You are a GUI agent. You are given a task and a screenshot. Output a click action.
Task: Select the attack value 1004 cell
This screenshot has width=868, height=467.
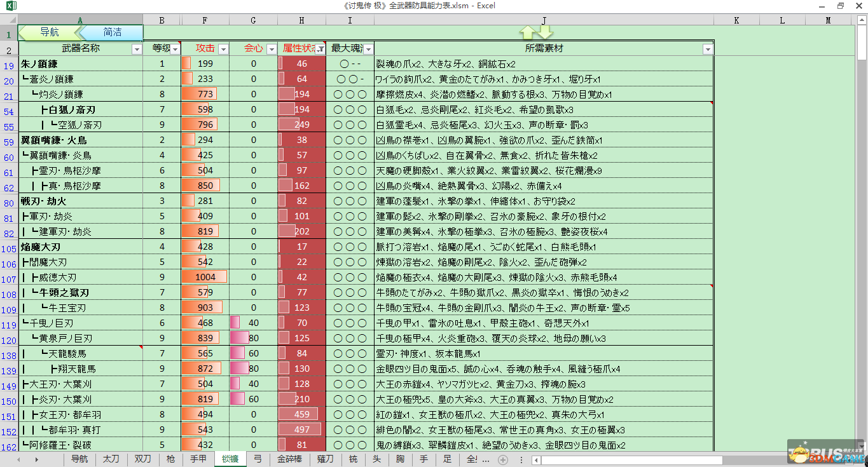point(205,277)
